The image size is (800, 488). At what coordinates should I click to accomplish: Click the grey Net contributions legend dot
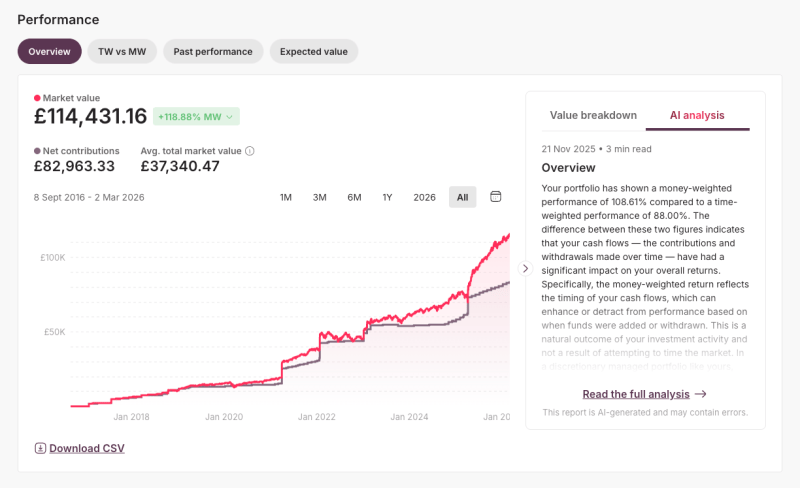pos(37,151)
